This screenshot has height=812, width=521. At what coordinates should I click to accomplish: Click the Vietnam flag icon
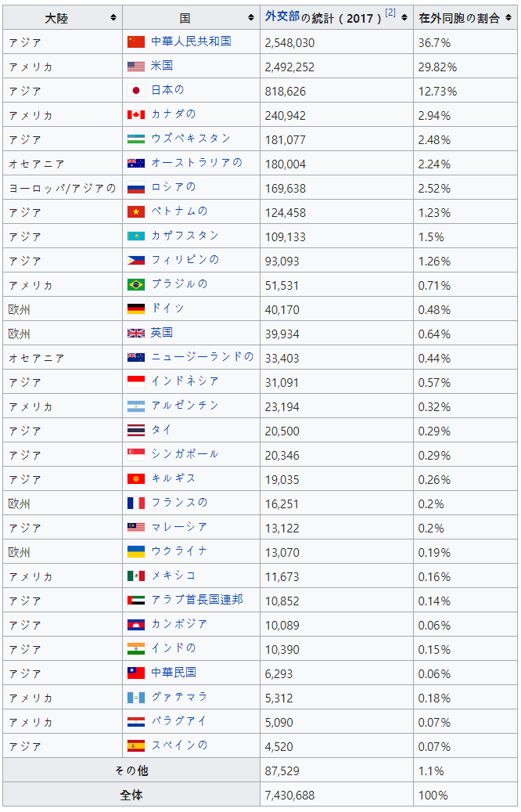pyautogui.click(x=136, y=211)
